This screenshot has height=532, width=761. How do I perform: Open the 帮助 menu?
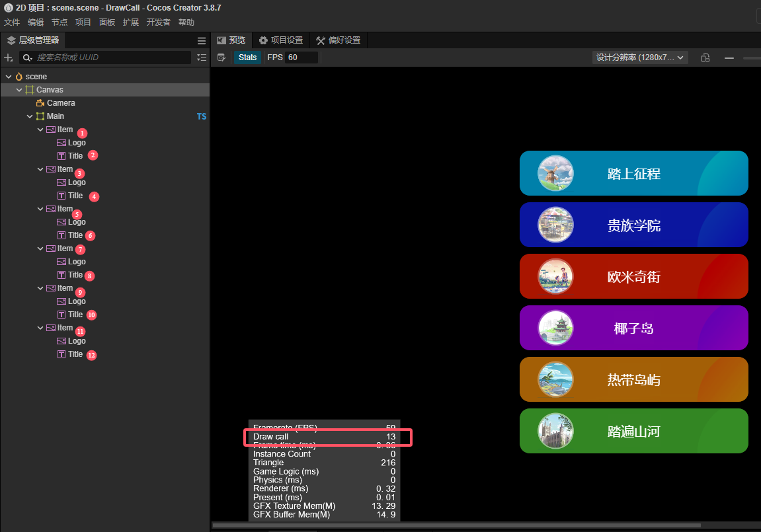point(186,22)
